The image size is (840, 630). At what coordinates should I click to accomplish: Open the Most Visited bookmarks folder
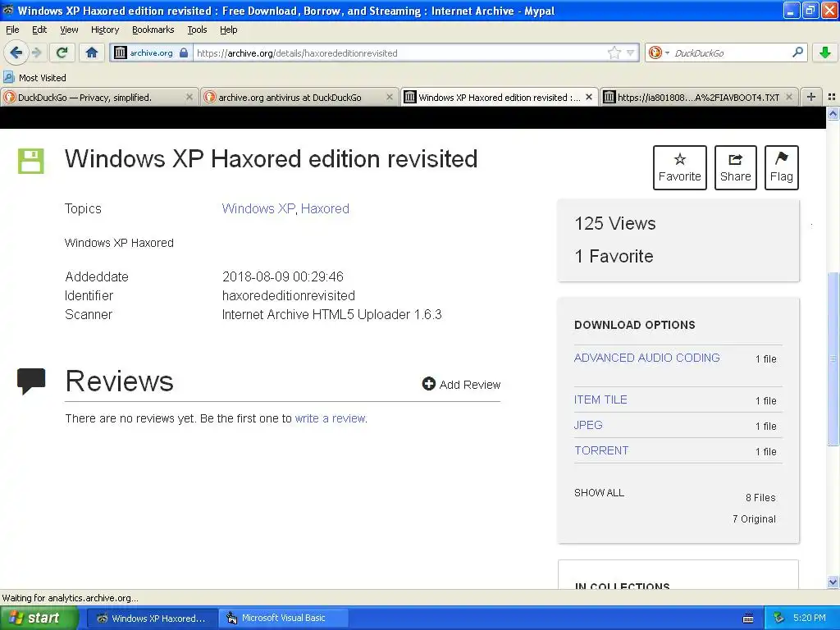tap(34, 78)
